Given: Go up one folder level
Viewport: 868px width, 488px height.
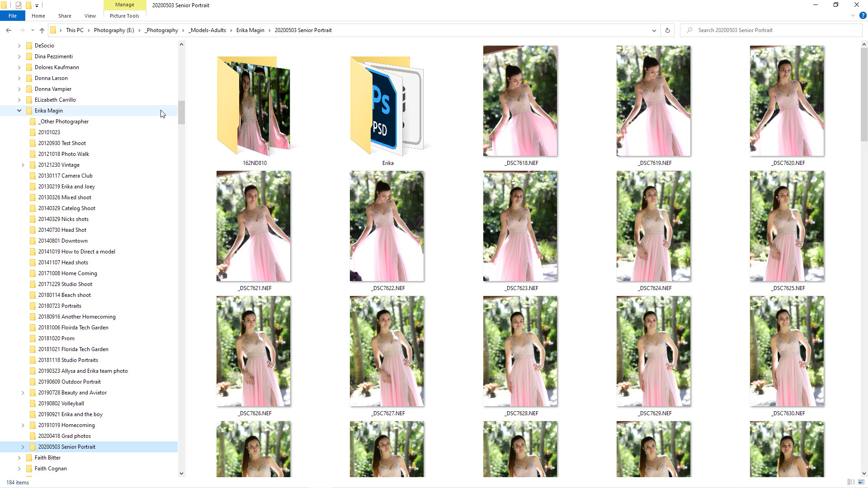Looking at the screenshot, I should [x=42, y=30].
